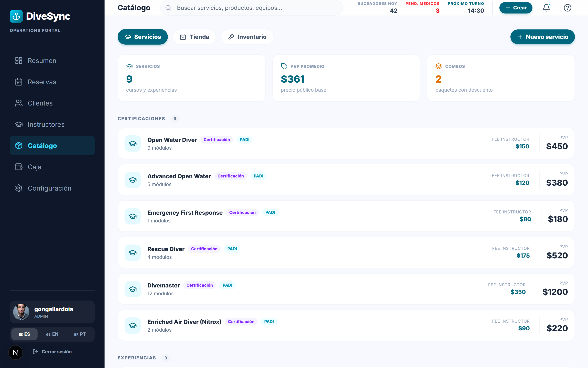Screen dimensions: 588x368
Task: Click the Rescue Diver course icon
Action: 133,253
